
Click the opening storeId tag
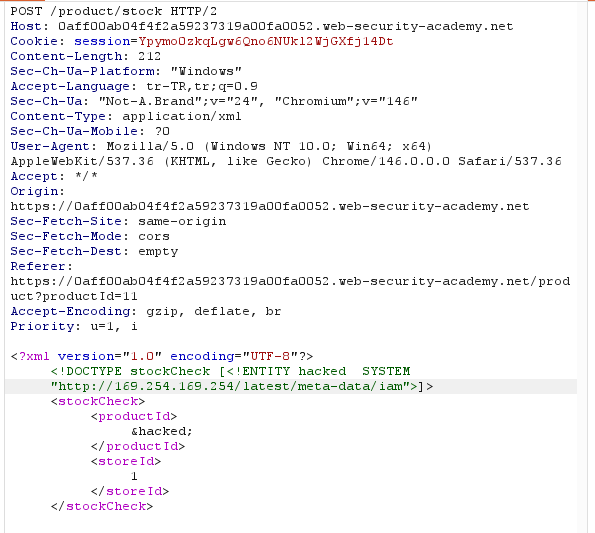[126, 461]
